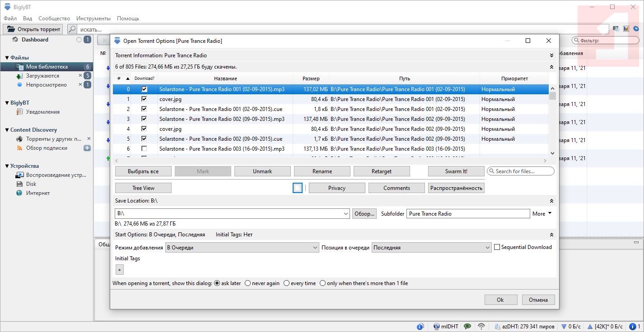
Task: Click the Swarm It! button
Action: pyautogui.click(x=456, y=171)
